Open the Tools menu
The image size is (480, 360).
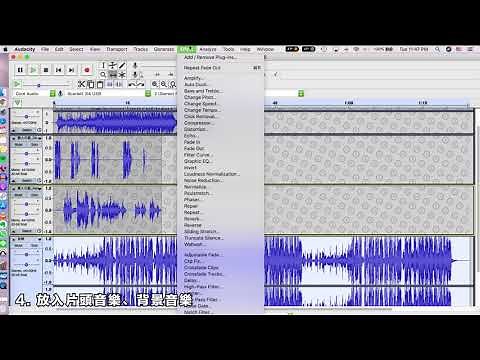click(x=229, y=49)
